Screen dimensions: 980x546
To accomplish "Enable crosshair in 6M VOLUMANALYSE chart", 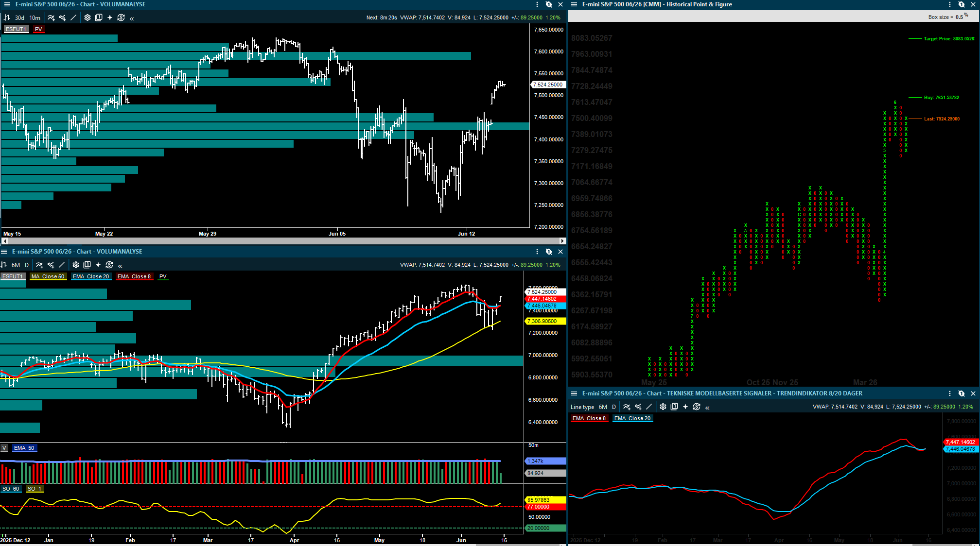I will [98, 265].
